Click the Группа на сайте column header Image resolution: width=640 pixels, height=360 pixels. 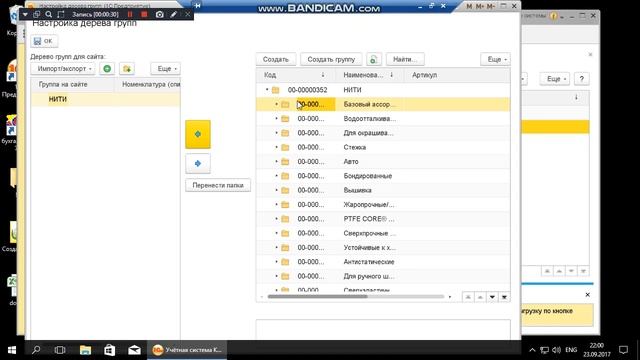[x=73, y=84]
